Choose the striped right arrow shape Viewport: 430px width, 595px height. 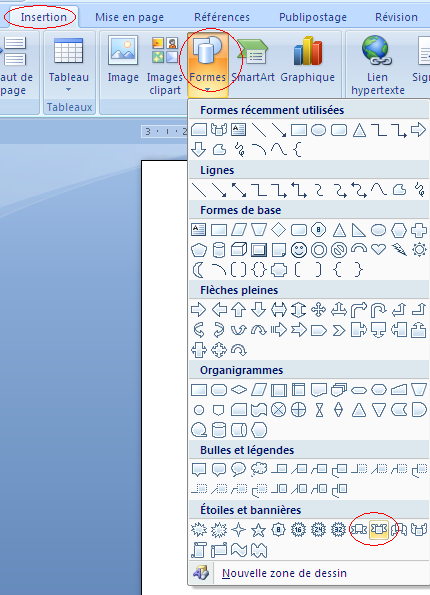click(x=279, y=331)
